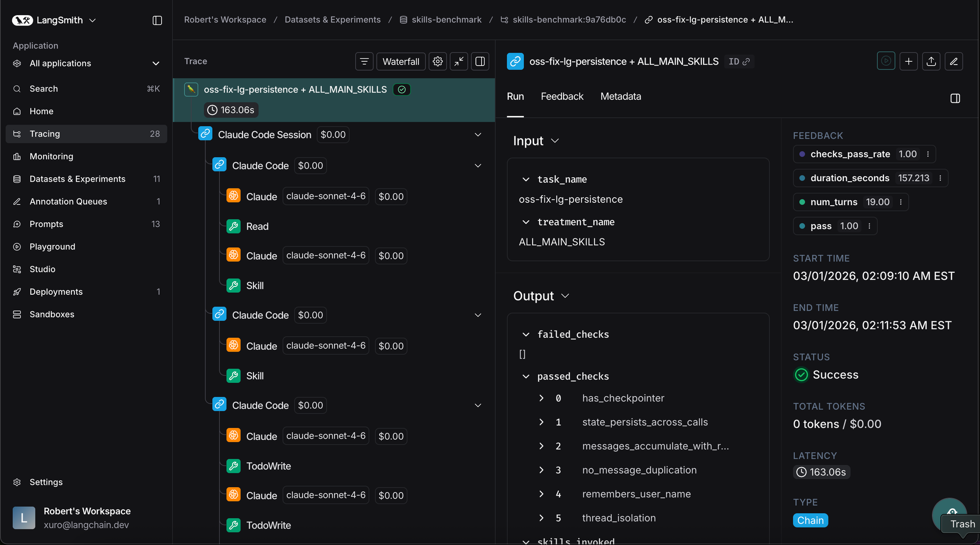
Task: Click the run playground play icon
Action: (886, 61)
